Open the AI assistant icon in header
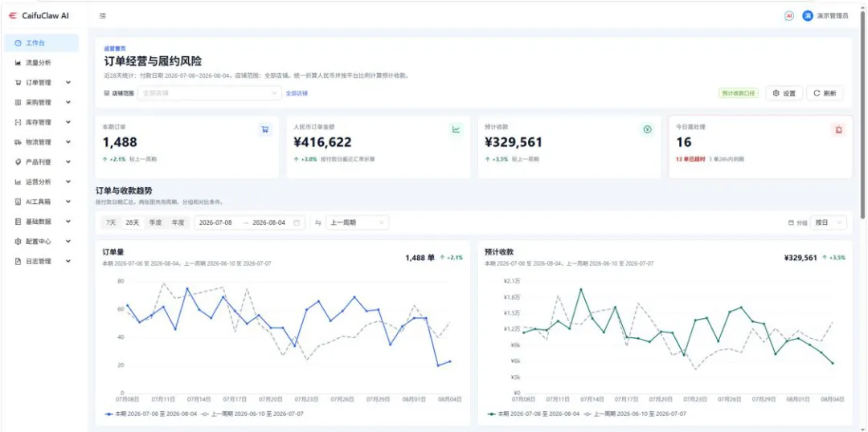 [x=789, y=16]
